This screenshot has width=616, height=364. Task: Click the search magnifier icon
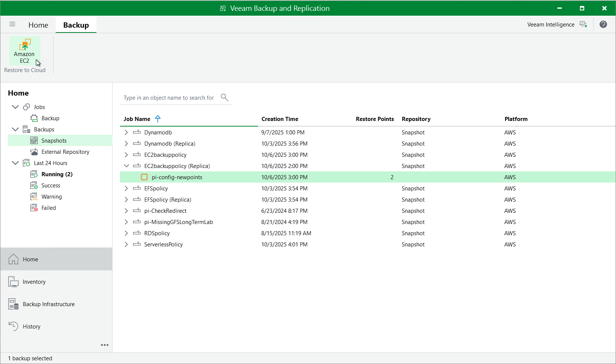[x=224, y=97]
